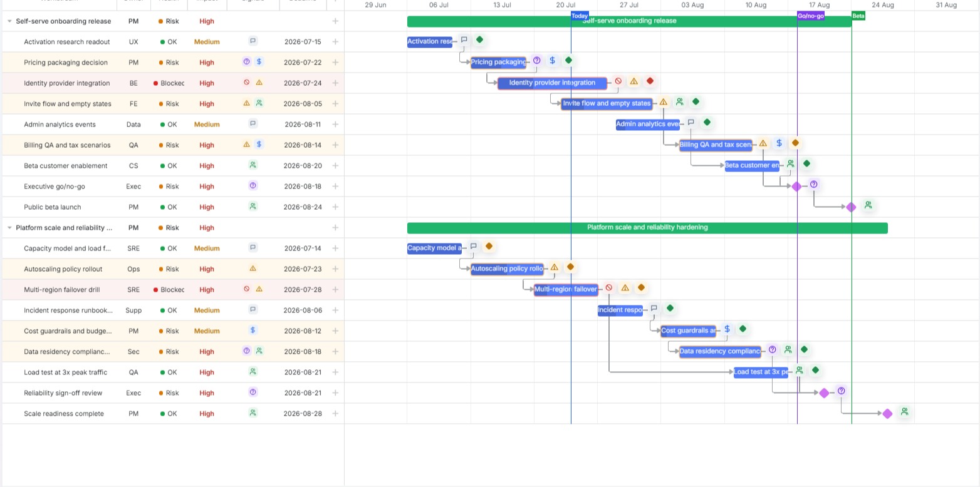Viewport: 980px width, 487px height.
Task: Click the green diamond beside the Activation research Gantt bar
Action: pos(480,40)
